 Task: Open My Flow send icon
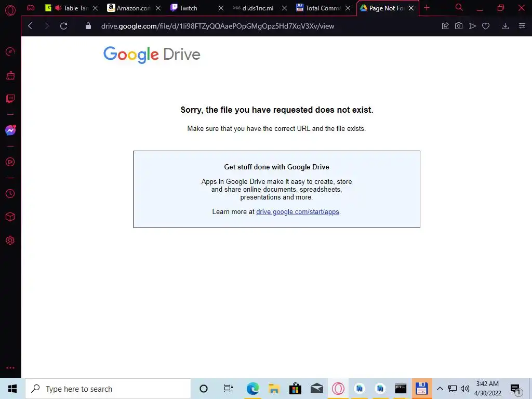coord(472,26)
